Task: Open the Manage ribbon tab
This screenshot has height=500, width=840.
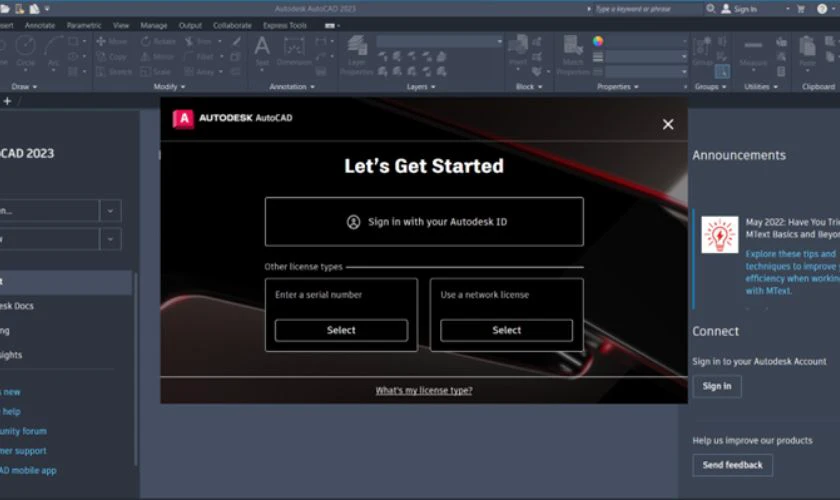Action: [x=154, y=25]
